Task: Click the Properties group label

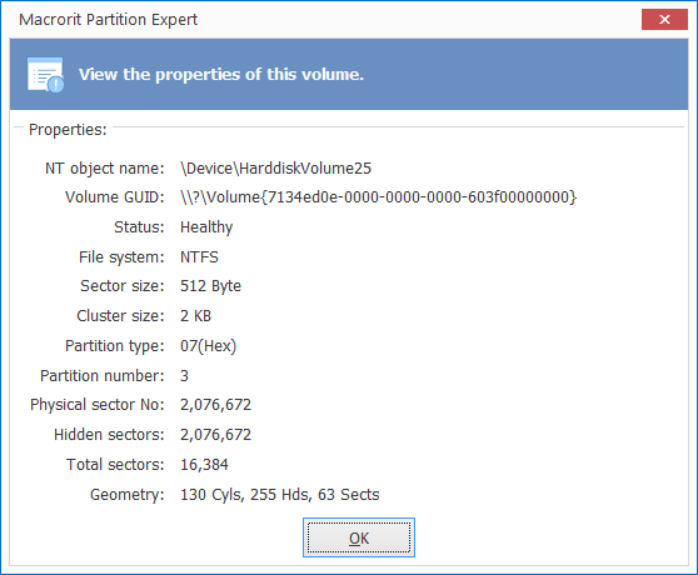Action: pos(68,130)
